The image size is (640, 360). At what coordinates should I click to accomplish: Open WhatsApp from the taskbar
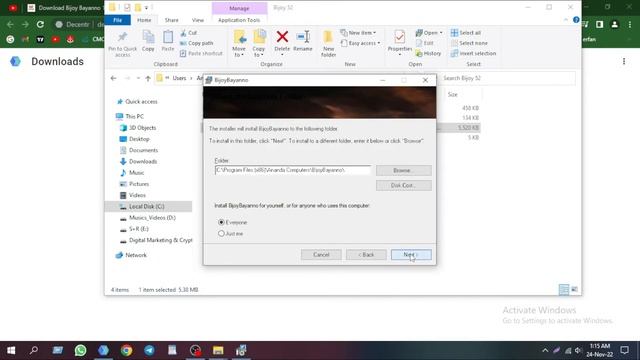(x=80, y=350)
